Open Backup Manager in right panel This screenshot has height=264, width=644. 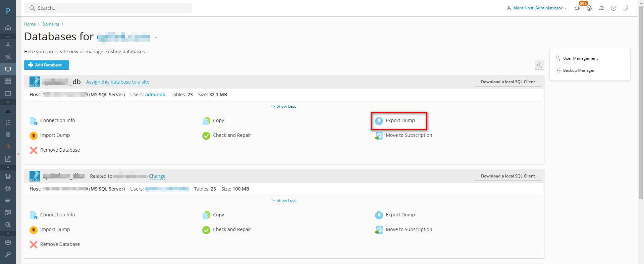pyautogui.click(x=575, y=70)
